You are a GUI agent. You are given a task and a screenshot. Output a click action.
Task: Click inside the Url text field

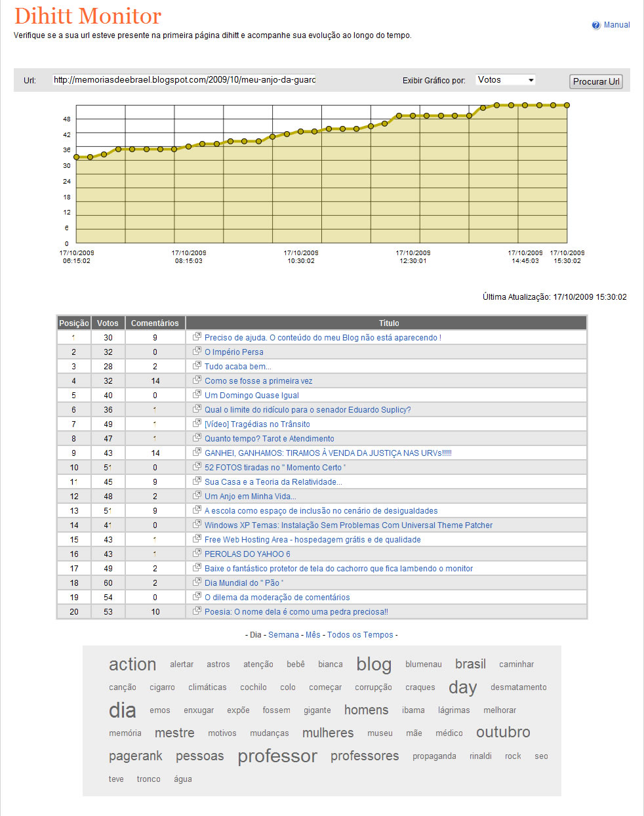pos(184,80)
